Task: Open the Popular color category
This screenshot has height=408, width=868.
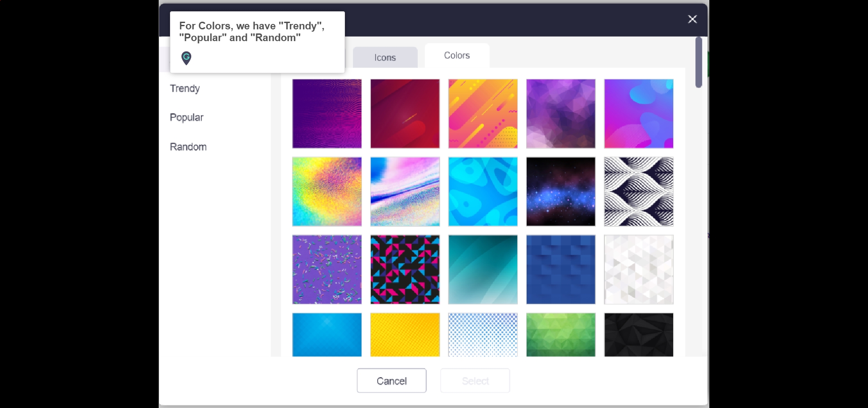Action: pyautogui.click(x=187, y=117)
